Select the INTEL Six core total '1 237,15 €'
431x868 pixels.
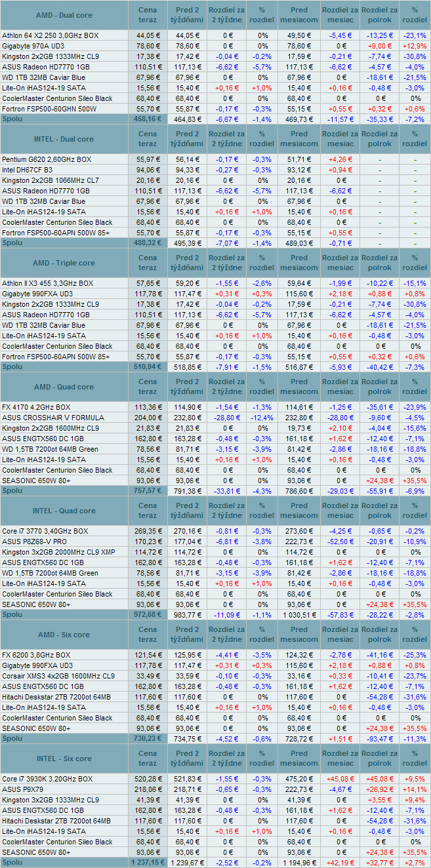click(x=147, y=862)
